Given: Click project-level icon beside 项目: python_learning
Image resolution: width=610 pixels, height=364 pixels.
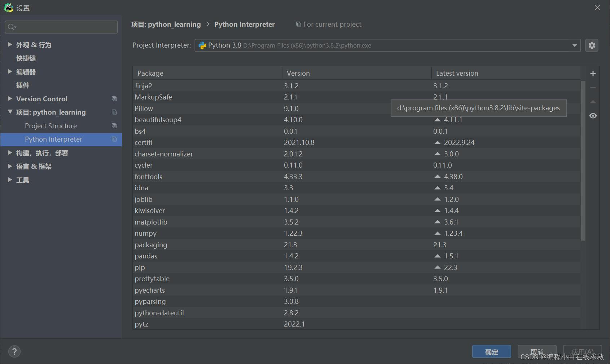Looking at the screenshot, I should [114, 112].
